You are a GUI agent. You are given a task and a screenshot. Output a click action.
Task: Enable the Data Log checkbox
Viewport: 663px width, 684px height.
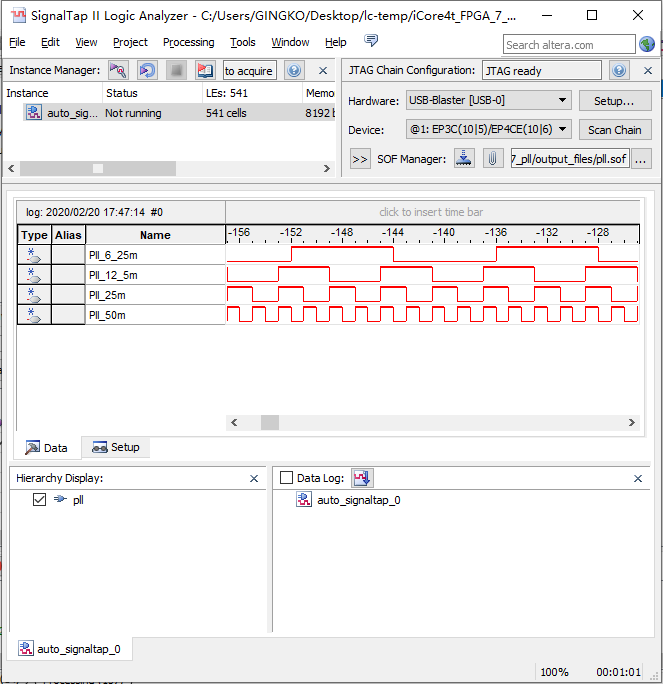[287, 479]
